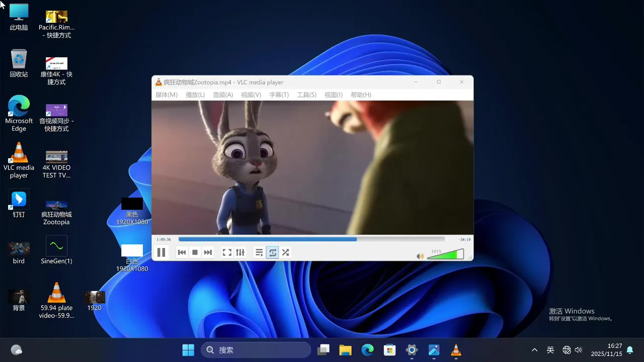Select the 4K VIDEO TEST TV file
Viewport: 644px width, 362px height.
coord(56,164)
